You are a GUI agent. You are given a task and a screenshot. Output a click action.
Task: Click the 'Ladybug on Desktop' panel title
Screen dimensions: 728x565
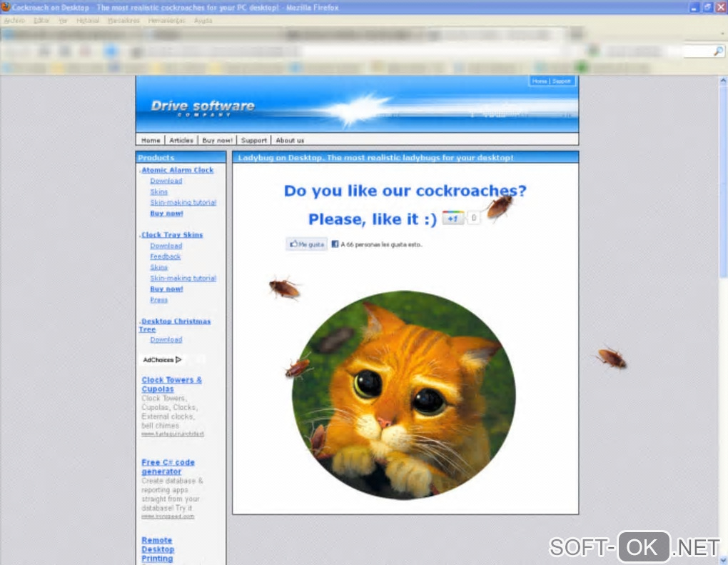click(x=375, y=158)
